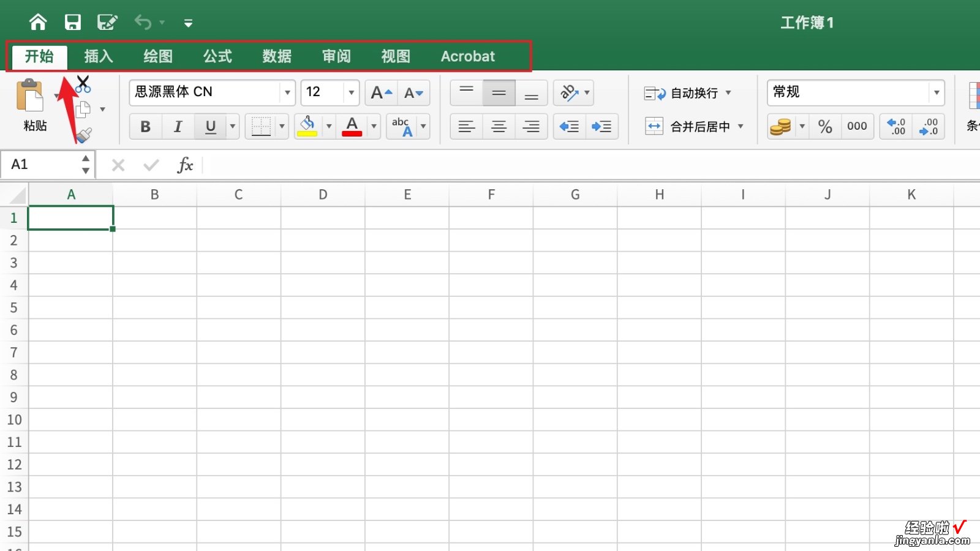Increase indent
The width and height of the screenshot is (980, 551).
pos(602,127)
